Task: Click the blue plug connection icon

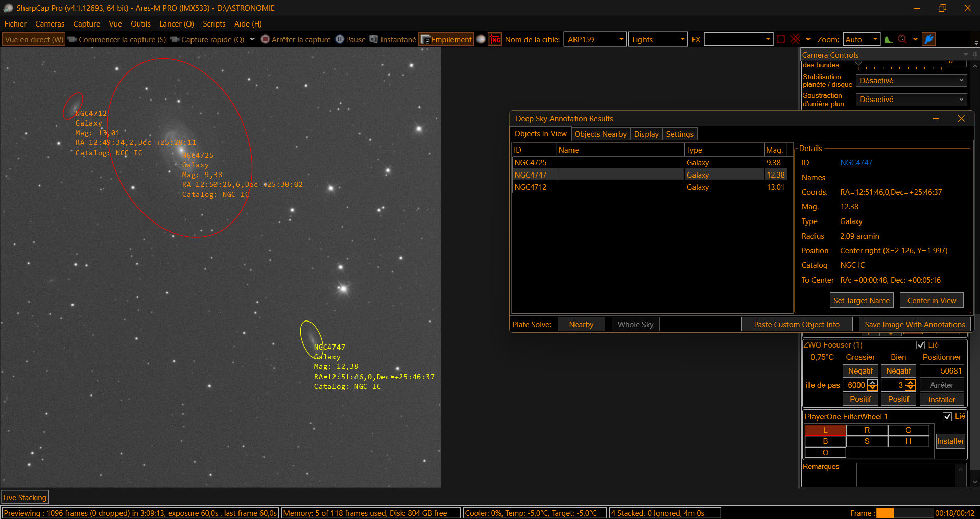Action: pos(929,39)
